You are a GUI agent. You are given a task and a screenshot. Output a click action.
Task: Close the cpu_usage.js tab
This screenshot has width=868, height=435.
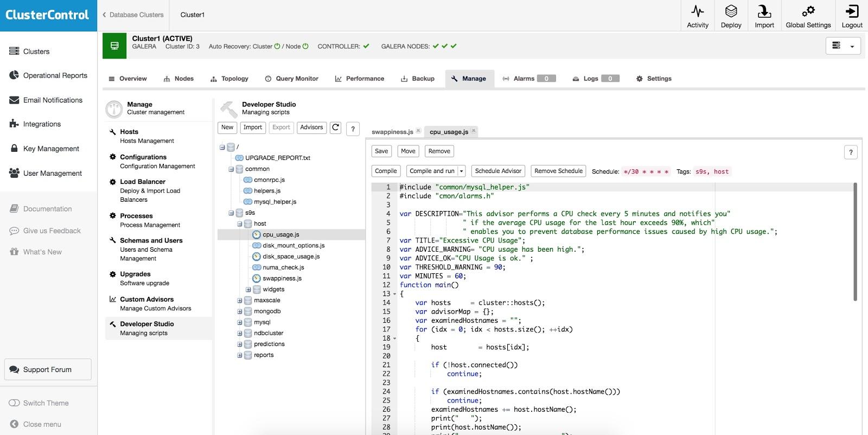474,131
